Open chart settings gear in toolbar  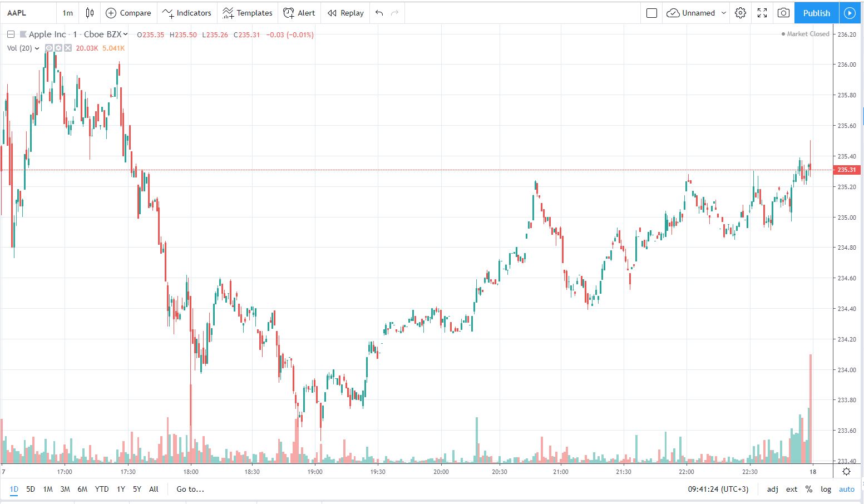[740, 13]
